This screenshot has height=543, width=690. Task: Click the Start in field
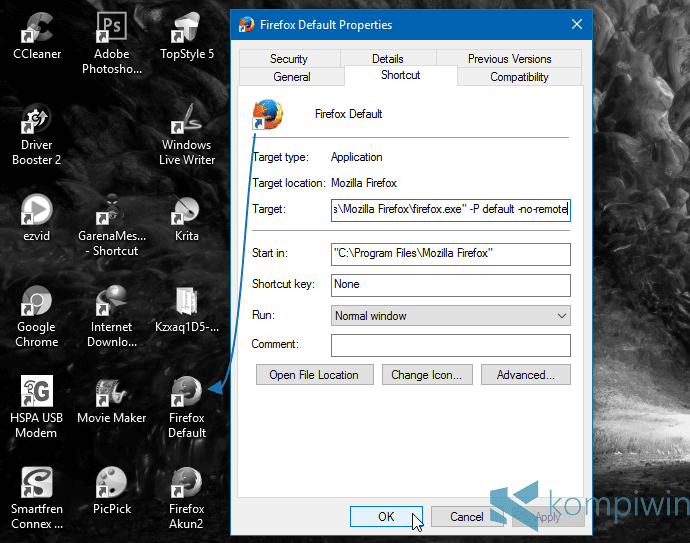click(x=451, y=254)
